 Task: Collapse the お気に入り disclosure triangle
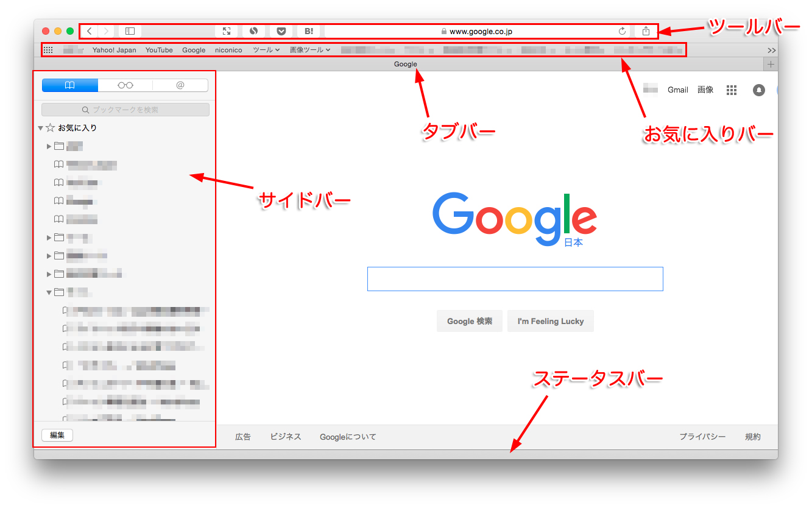(40, 128)
